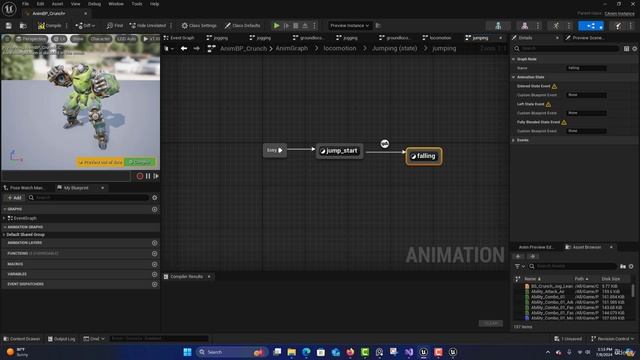
Task: Click the frame skip button beside Play
Action: click(287, 26)
